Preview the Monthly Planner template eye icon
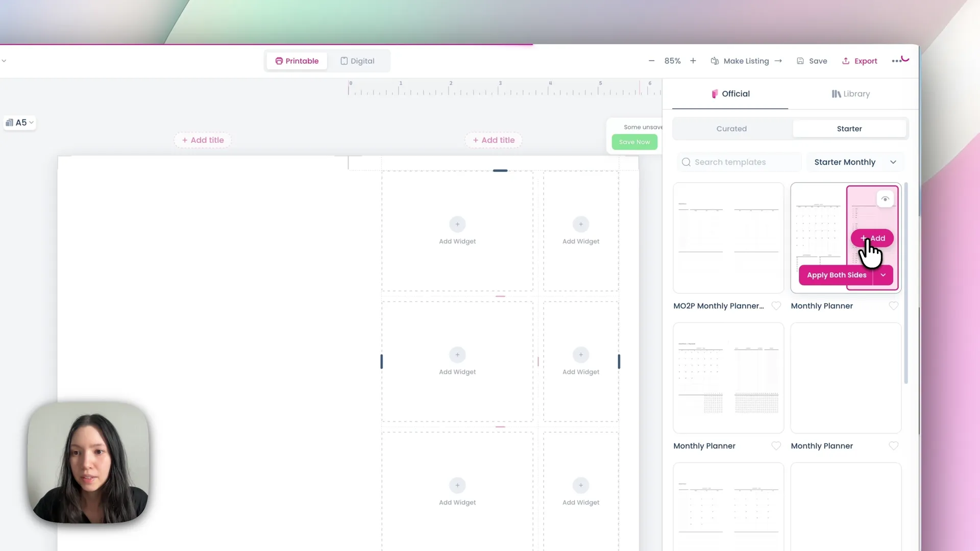The width and height of the screenshot is (980, 551). [885, 199]
